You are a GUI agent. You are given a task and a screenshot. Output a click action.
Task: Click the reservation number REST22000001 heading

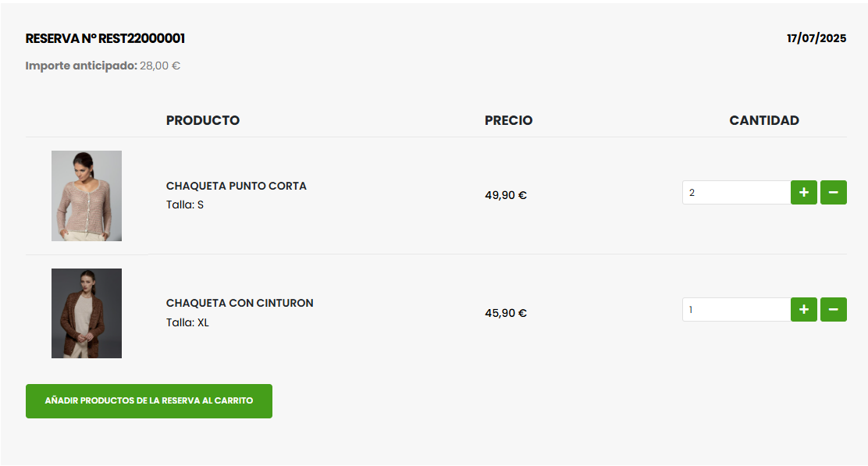point(105,38)
